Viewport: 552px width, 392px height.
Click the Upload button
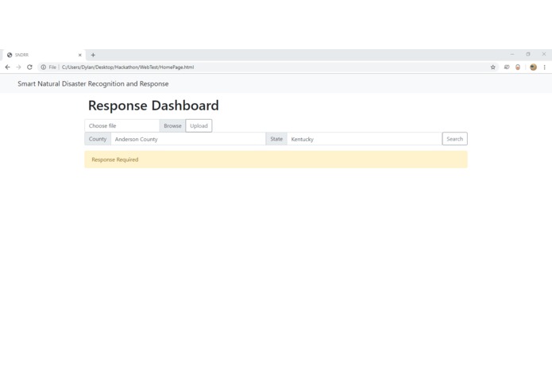199,126
